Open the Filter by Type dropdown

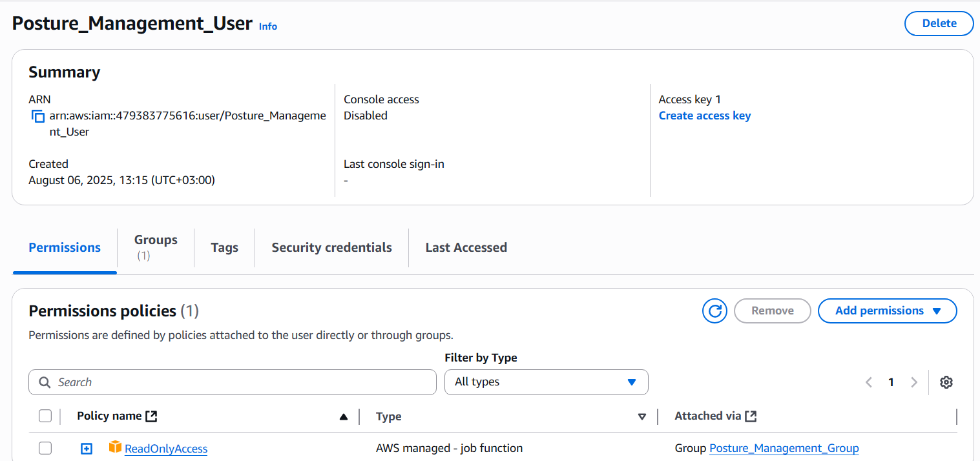pos(547,382)
